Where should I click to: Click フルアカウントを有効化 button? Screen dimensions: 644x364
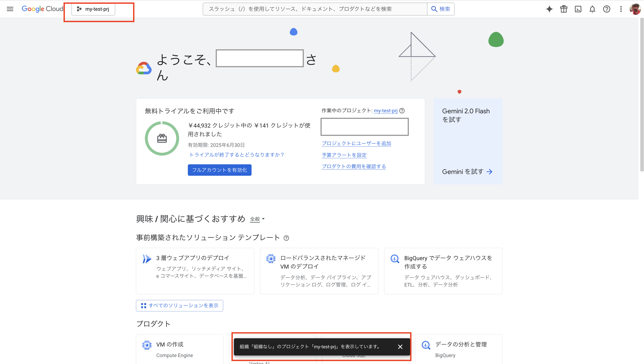tap(220, 170)
